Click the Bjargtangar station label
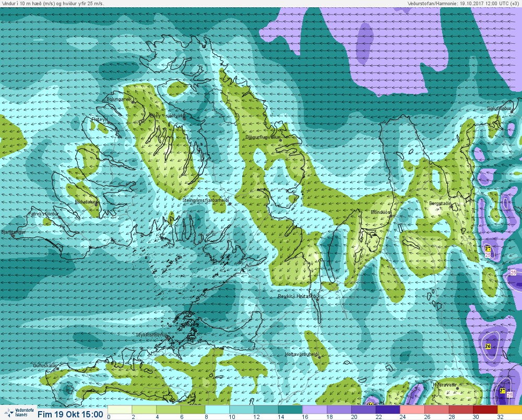The image size is (522, 420). pos(14,232)
